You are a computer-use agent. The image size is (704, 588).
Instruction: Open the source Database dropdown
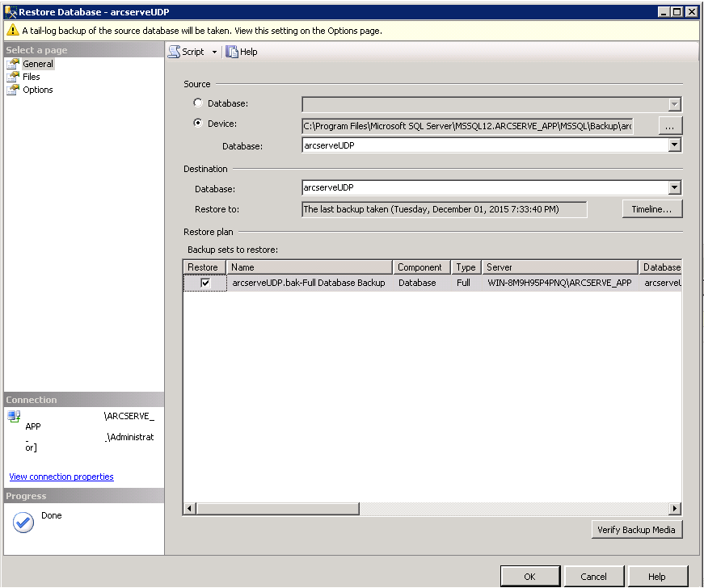click(676, 145)
